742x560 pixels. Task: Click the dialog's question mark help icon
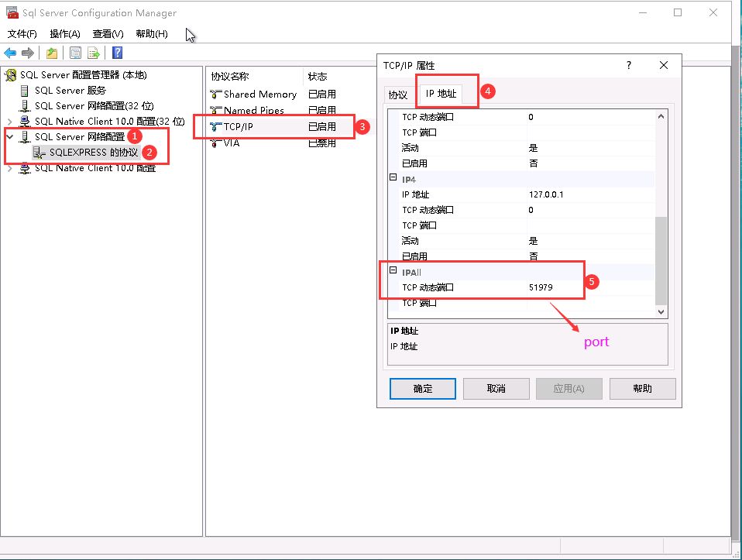(x=628, y=65)
